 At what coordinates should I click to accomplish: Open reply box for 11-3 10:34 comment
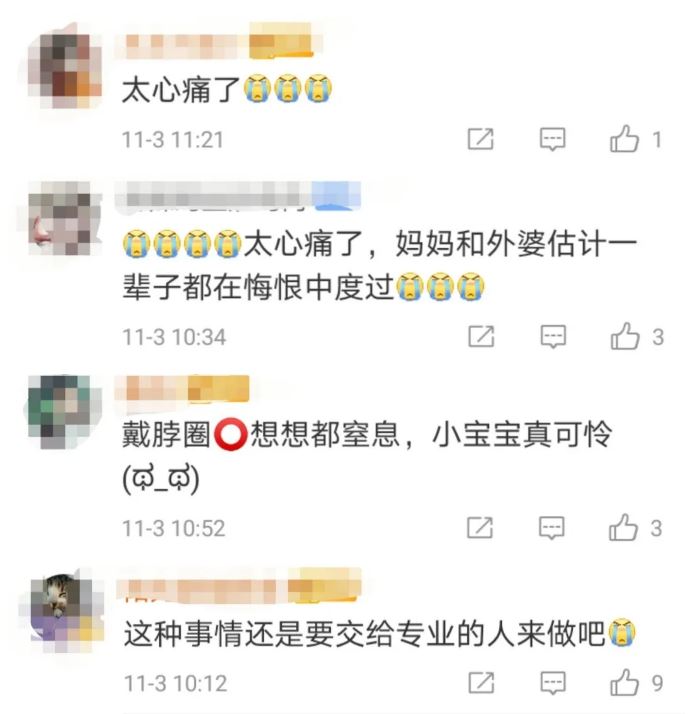click(x=553, y=337)
